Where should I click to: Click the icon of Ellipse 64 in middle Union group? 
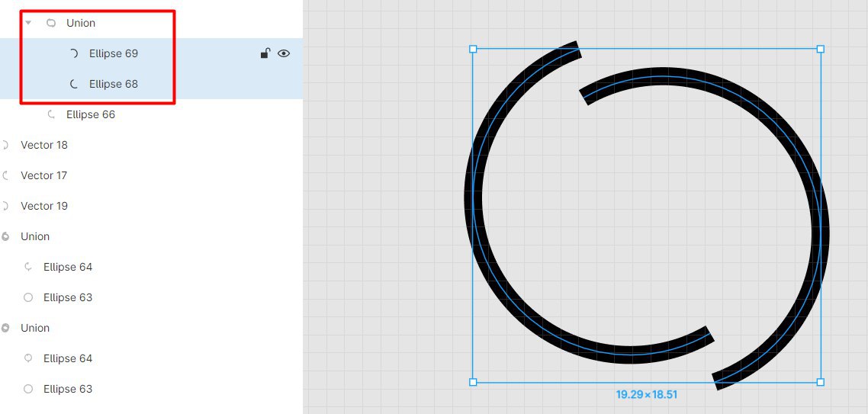[x=28, y=267]
